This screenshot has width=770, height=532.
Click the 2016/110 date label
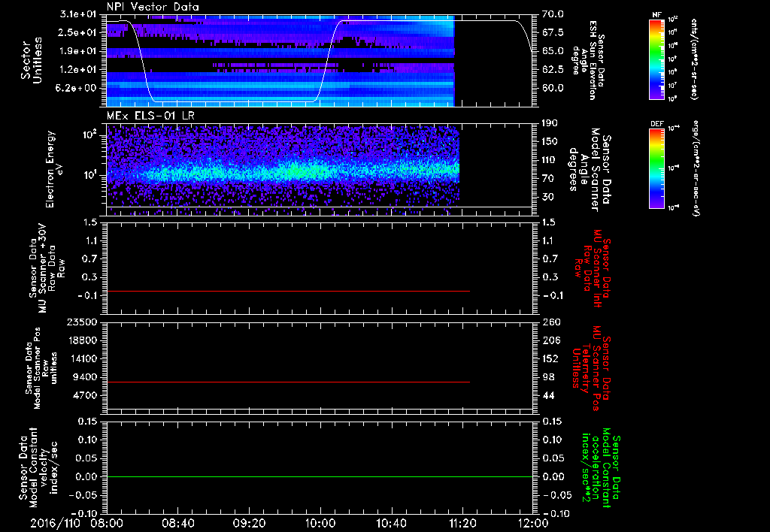tap(55, 523)
